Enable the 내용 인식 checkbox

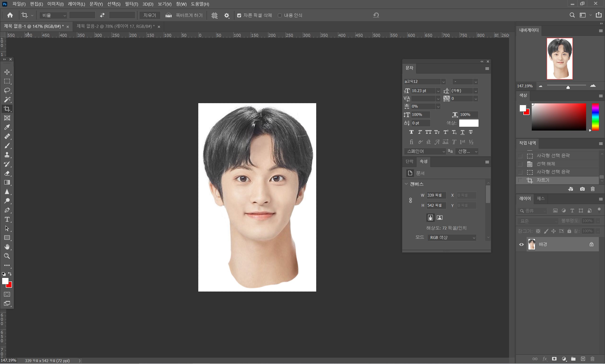point(280,15)
